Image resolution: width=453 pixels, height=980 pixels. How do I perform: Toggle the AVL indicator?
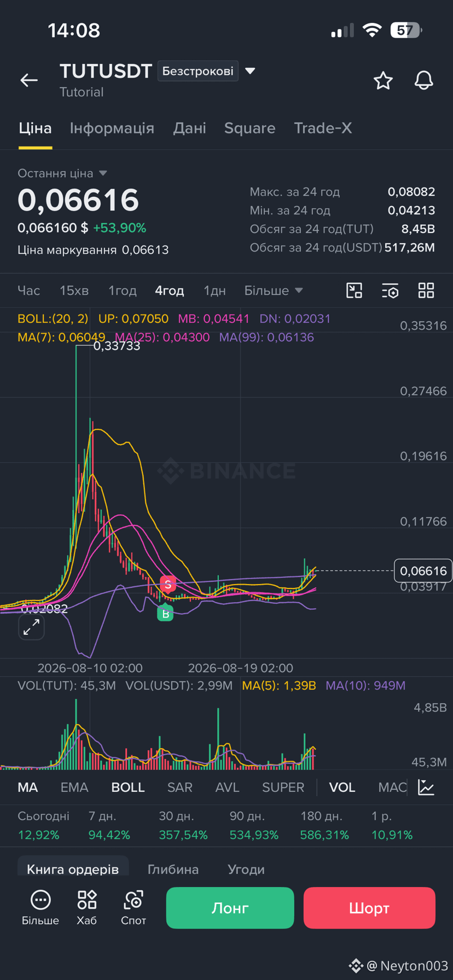228,787
